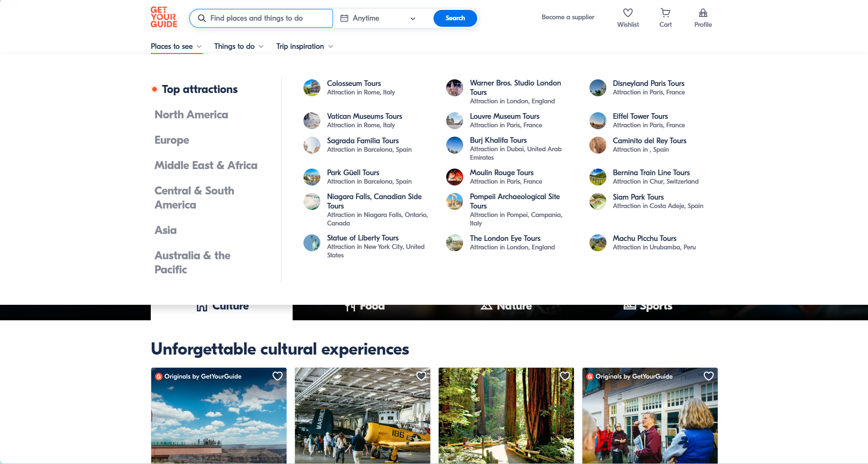Click Bernina Train Line thumbnail icon

pos(598,177)
